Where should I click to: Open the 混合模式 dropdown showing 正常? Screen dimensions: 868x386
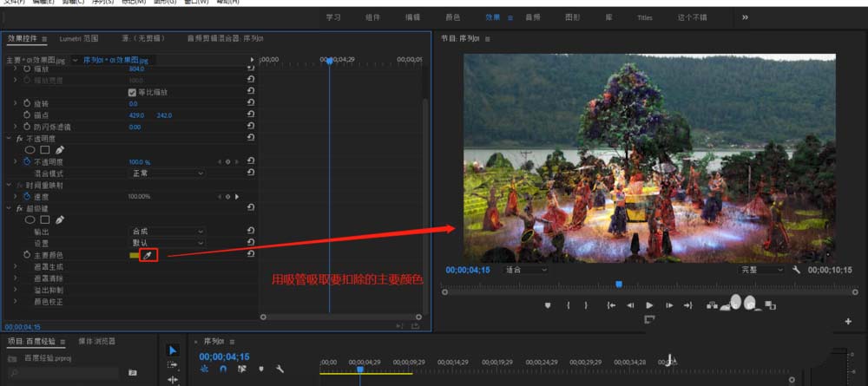click(167, 173)
